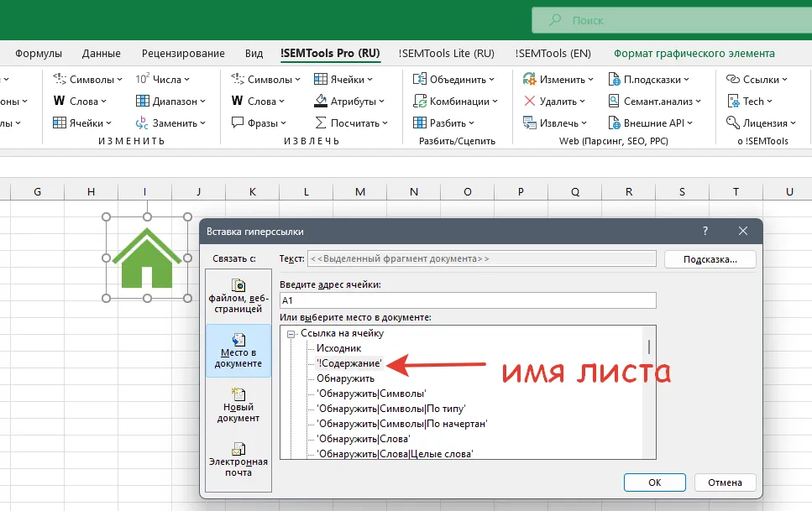The width and height of the screenshot is (812, 511).
Task: Click the dialog help question mark
Action: 705,231
